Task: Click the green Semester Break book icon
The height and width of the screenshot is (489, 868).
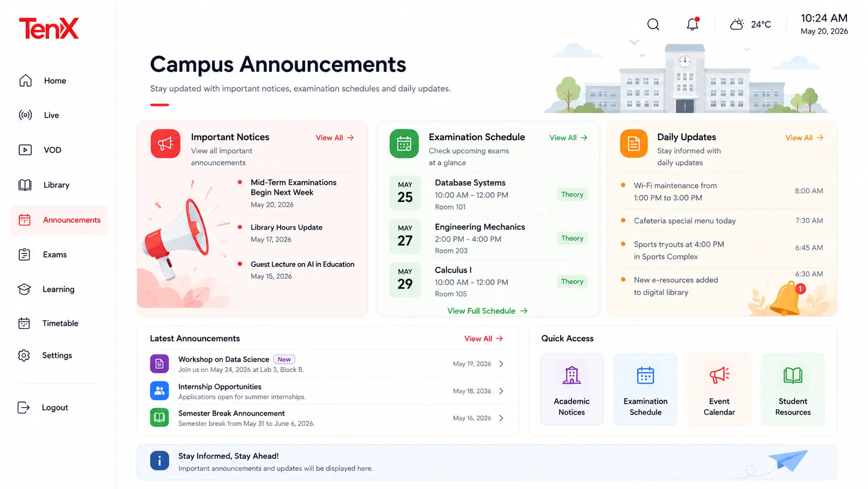Action: coord(159,417)
